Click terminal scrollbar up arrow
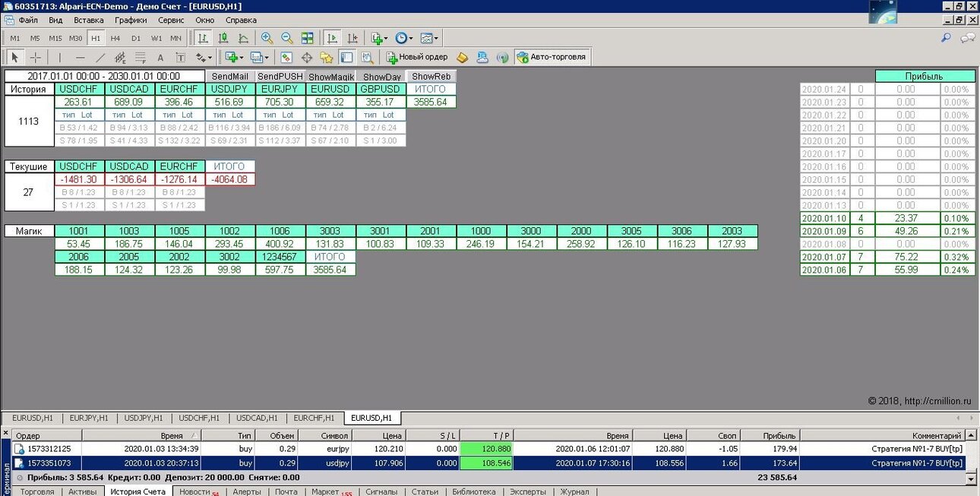This screenshot has height=496, width=980. coord(970,436)
